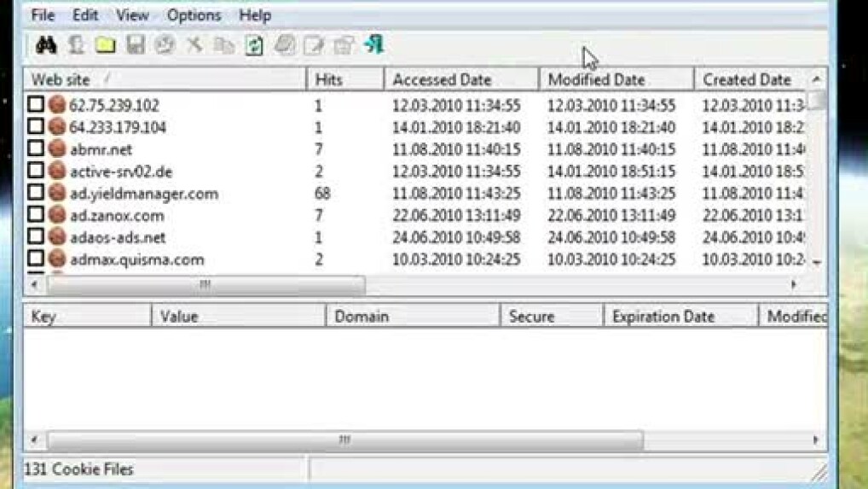
Task: Open the File menu
Action: [x=43, y=15]
